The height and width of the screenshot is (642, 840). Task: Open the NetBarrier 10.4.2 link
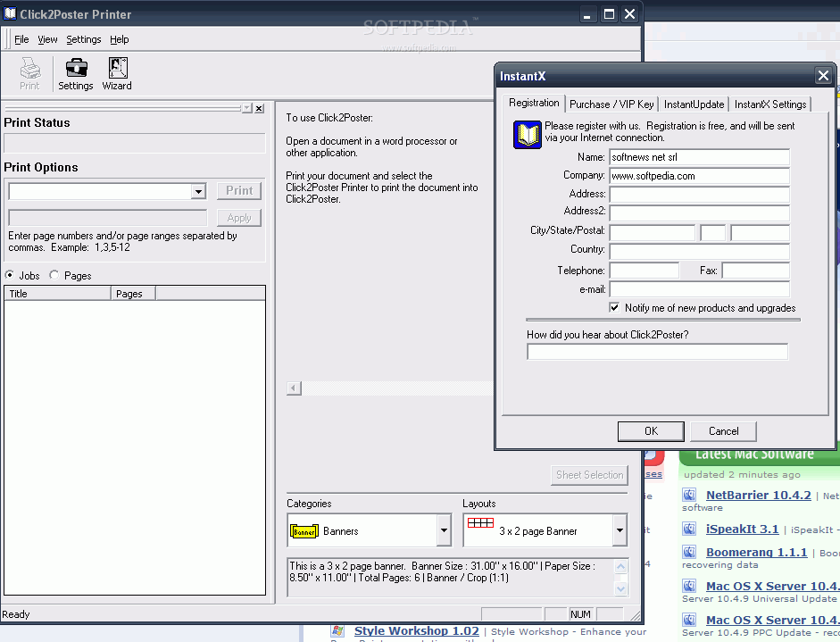759,495
